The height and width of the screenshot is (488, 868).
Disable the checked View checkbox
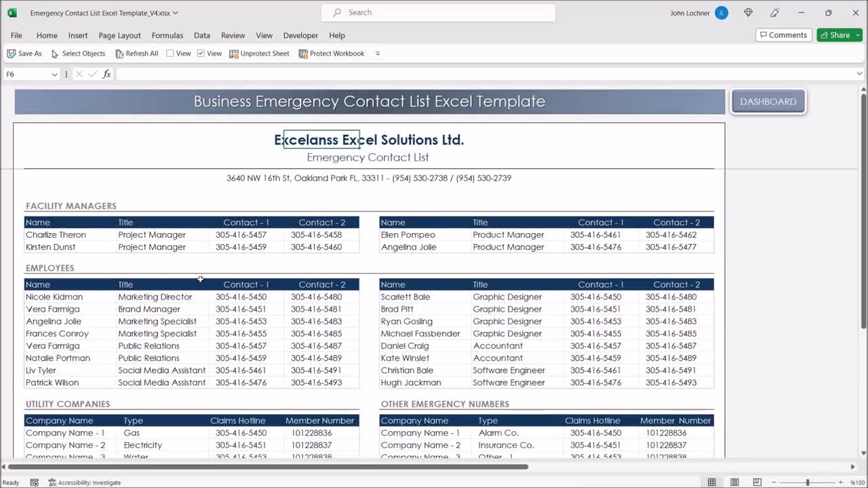pyautogui.click(x=200, y=54)
